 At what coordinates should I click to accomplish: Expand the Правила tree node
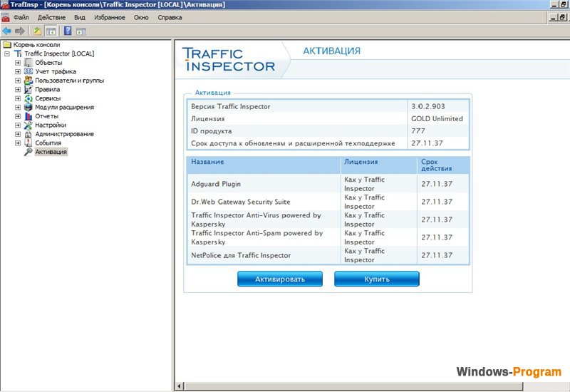pyautogui.click(x=17, y=89)
